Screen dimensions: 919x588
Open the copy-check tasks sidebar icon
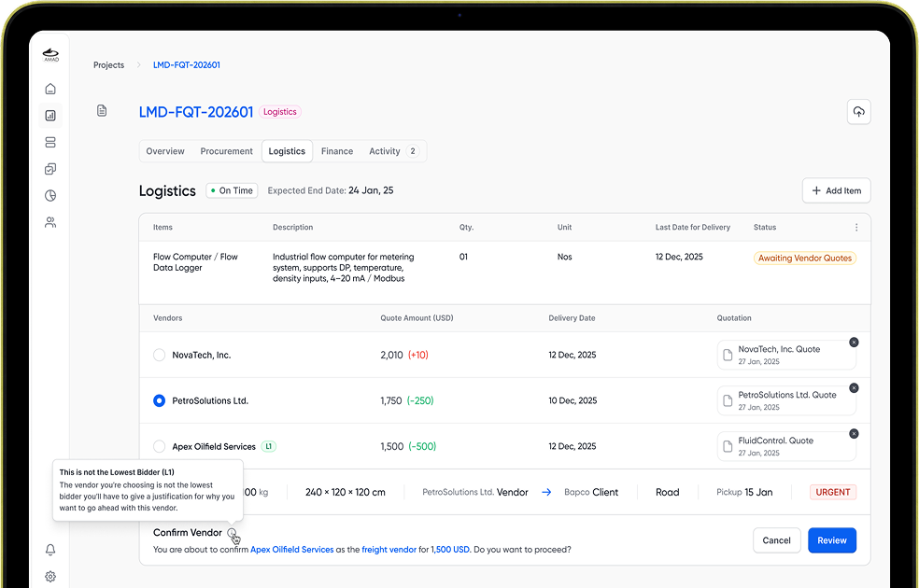(x=50, y=169)
